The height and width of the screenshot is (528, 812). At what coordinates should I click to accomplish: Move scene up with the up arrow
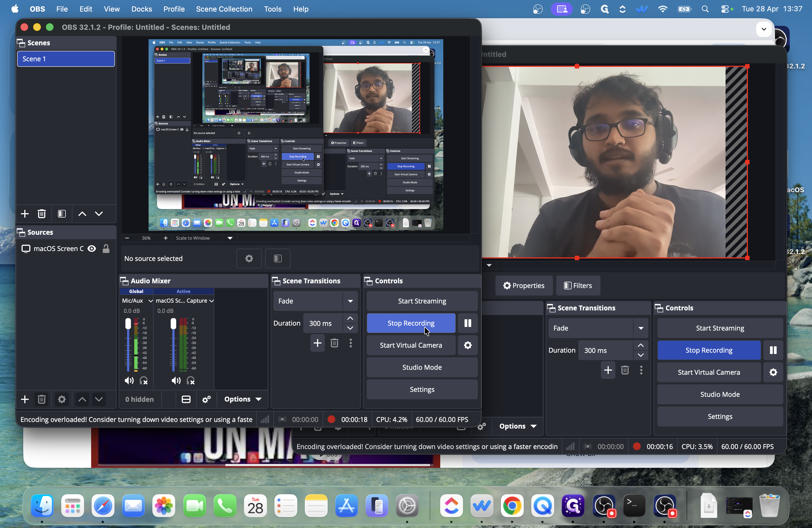(82, 214)
